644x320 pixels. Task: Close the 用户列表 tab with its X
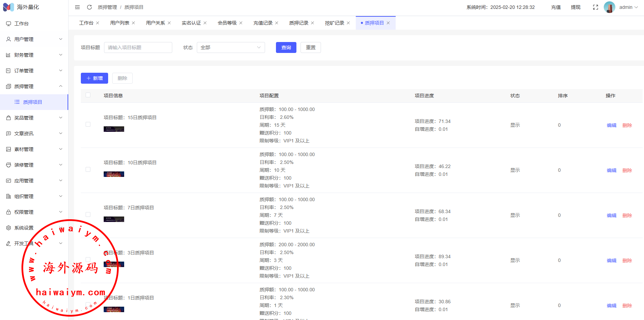(x=133, y=23)
